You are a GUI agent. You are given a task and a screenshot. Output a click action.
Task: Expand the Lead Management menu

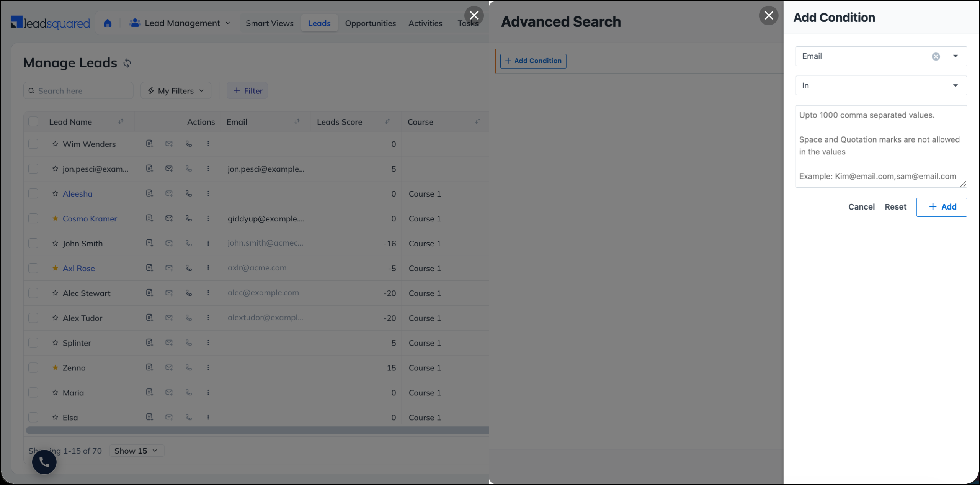coord(180,23)
